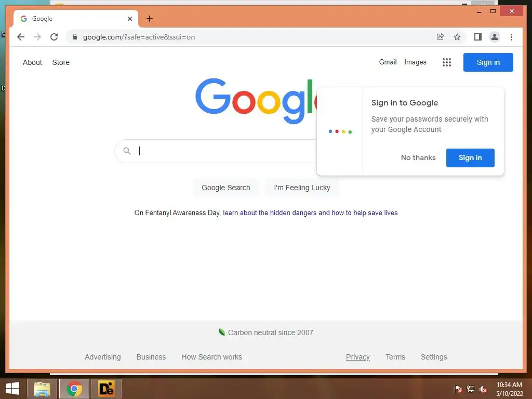This screenshot has height=399, width=532.
Task: Open the Chrome profile avatar icon
Action: [495, 37]
